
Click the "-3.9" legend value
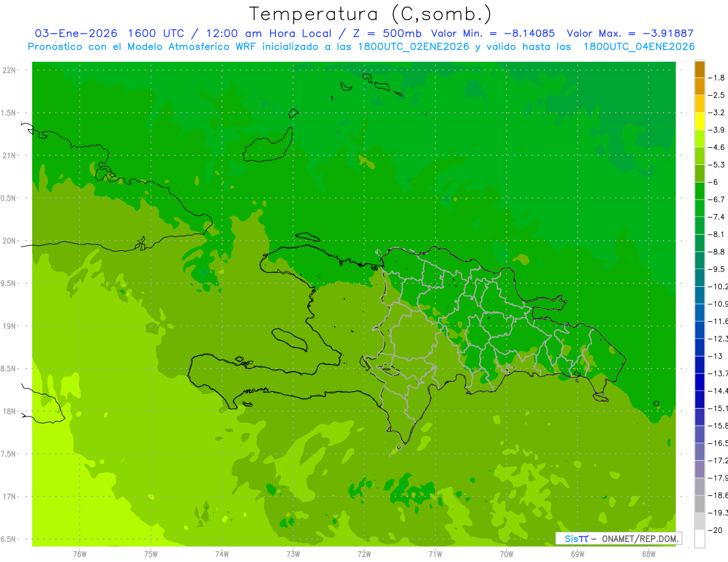pyautogui.click(x=717, y=130)
